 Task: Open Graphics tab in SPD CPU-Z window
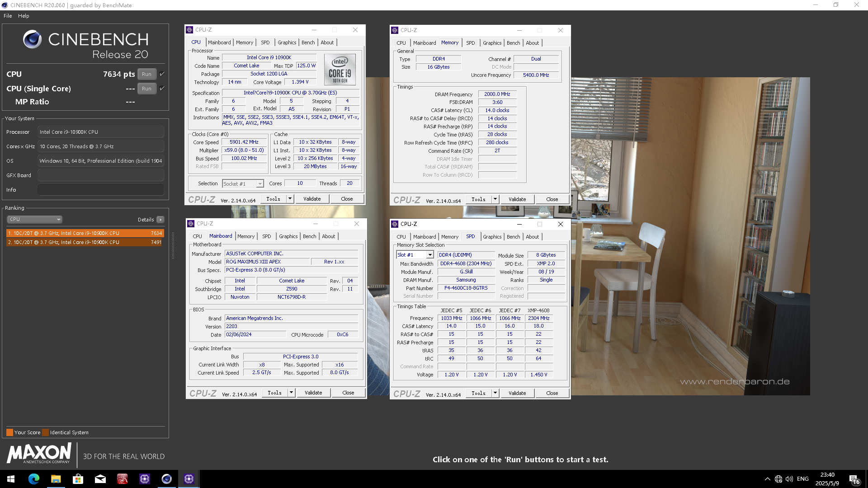[x=492, y=237]
